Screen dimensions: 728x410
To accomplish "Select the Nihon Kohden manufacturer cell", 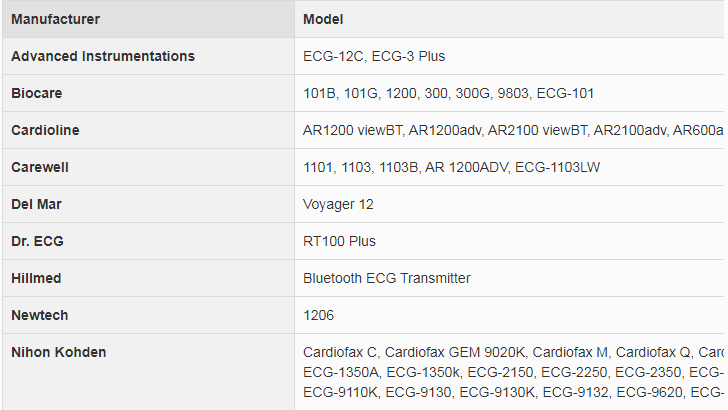I will (58, 352).
